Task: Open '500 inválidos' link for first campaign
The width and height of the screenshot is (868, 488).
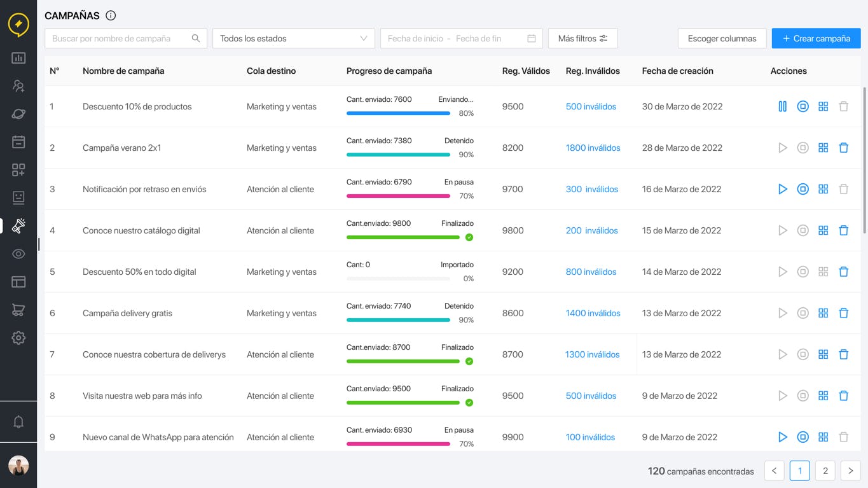Action: pyautogui.click(x=591, y=106)
